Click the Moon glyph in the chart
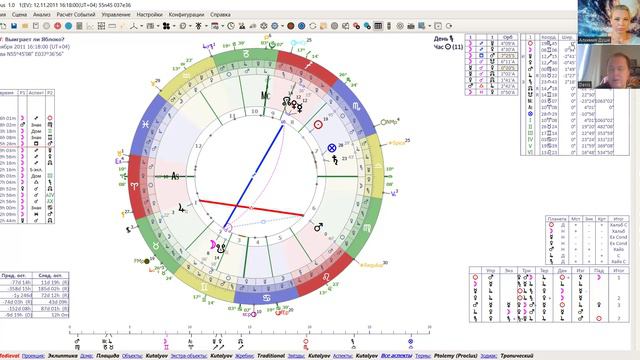 pos(213,244)
